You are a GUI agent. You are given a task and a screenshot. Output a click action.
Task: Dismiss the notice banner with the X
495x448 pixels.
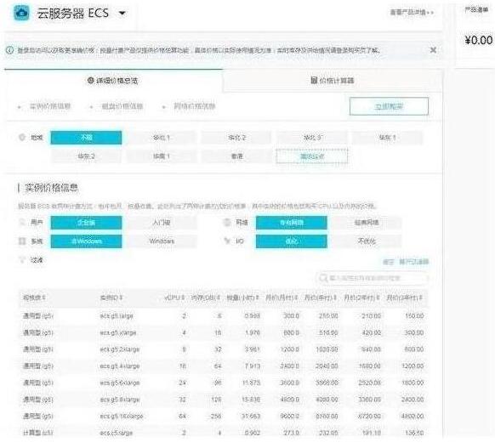click(434, 50)
